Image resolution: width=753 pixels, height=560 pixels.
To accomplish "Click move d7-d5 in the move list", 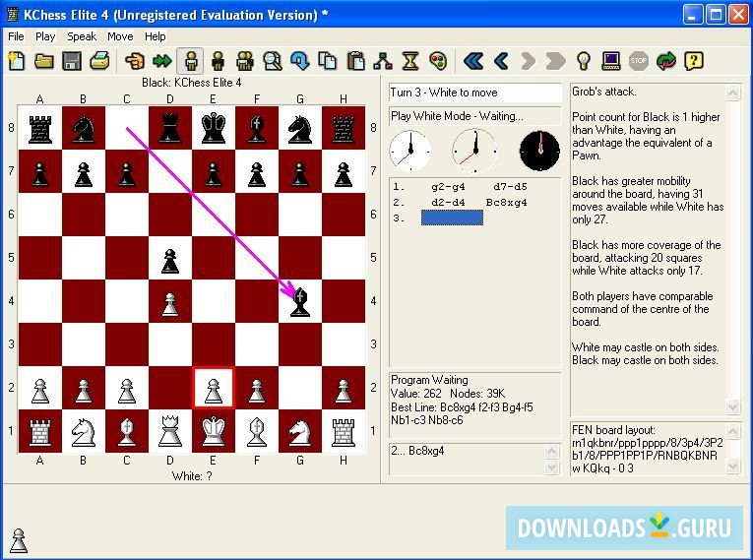I will click(510, 187).
